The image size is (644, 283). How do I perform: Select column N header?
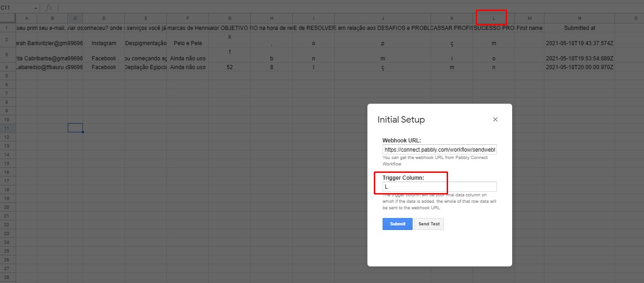tap(579, 18)
